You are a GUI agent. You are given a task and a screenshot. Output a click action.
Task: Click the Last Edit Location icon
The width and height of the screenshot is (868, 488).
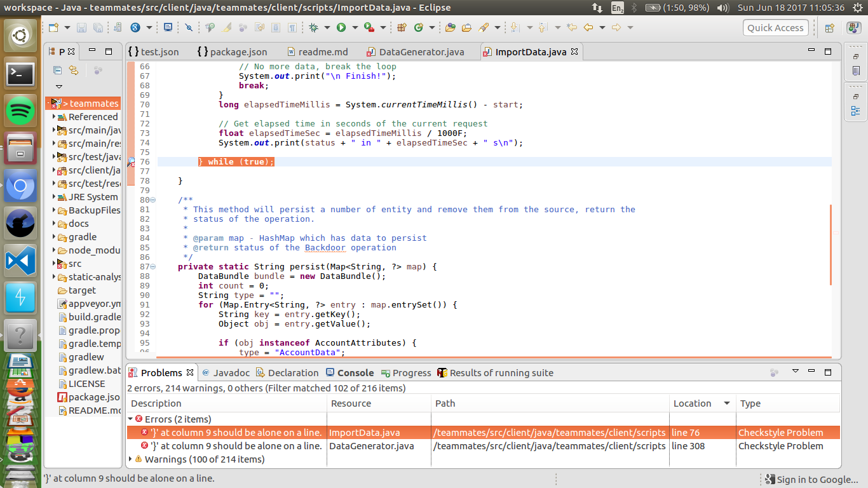tap(571, 28)
